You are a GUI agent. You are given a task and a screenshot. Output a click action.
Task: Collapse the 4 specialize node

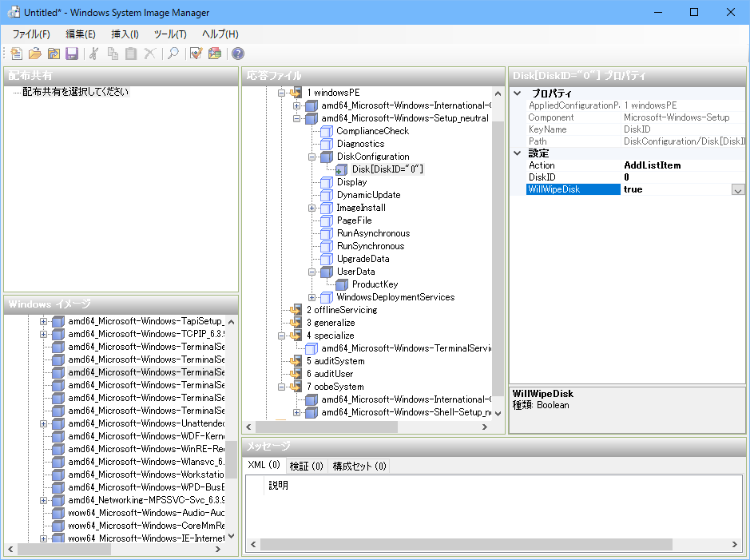coord(282,336)
